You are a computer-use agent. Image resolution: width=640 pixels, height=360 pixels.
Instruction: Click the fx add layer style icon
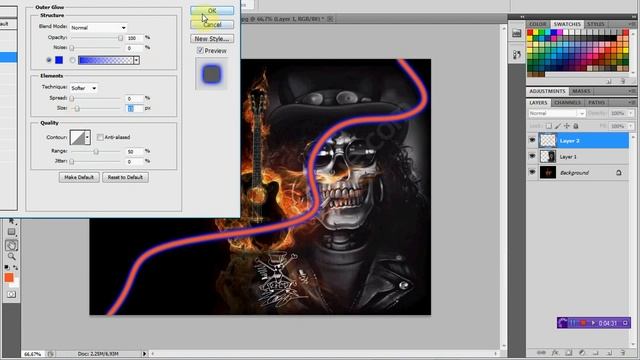point(555,352)
